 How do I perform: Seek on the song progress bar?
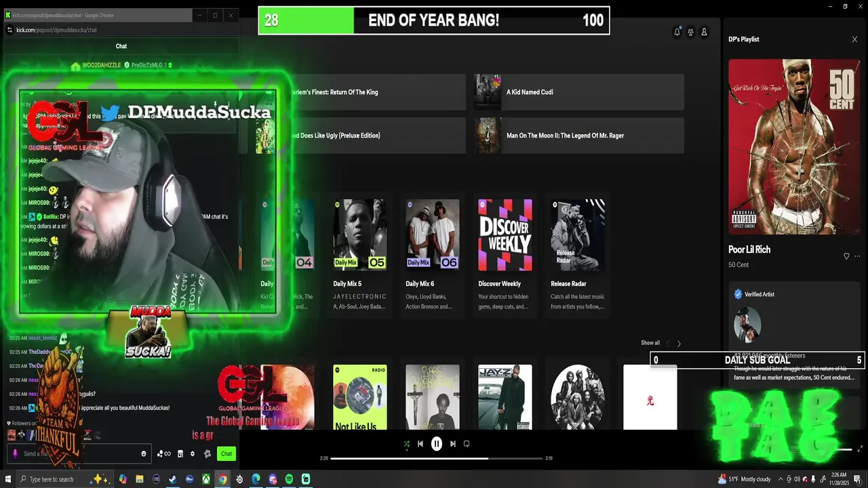[x=437, y=458]
